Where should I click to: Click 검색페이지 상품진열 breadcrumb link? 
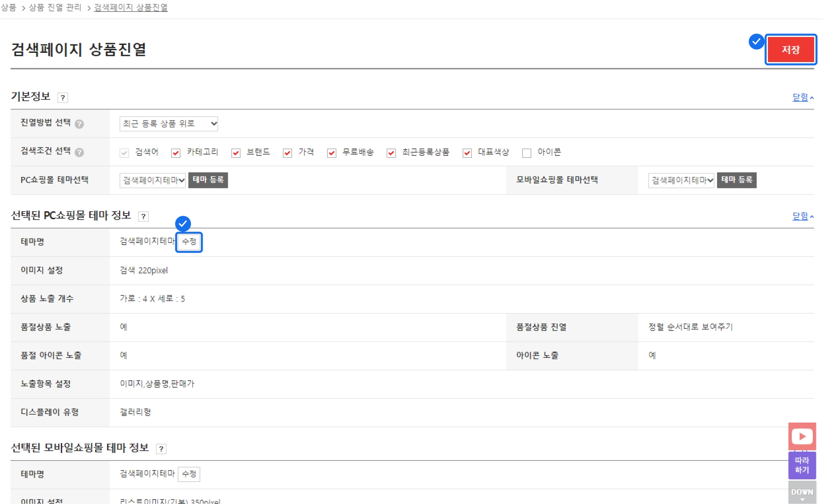[x=131, y=7]
